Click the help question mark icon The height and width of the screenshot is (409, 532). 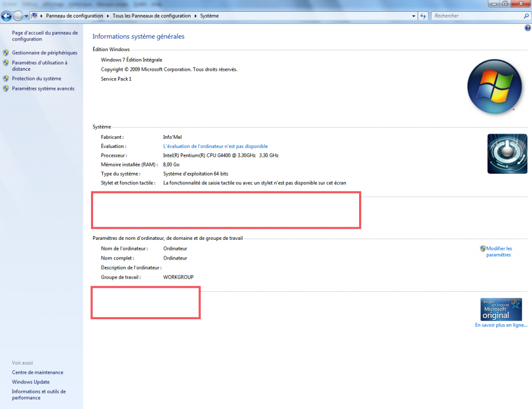click(x=527, y=27)
